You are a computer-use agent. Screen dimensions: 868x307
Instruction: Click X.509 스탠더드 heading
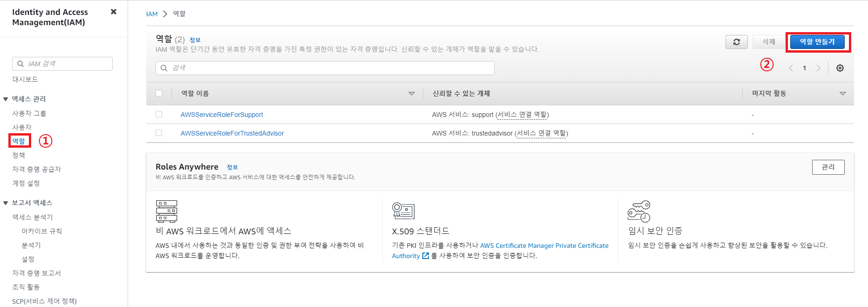(421, 231)
